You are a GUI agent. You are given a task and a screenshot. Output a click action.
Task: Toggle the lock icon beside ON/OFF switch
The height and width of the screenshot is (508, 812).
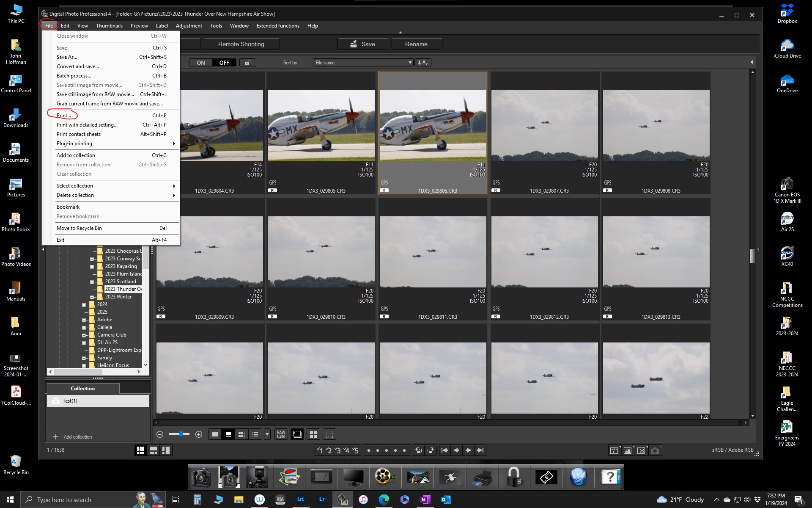(x=248, y=62)
